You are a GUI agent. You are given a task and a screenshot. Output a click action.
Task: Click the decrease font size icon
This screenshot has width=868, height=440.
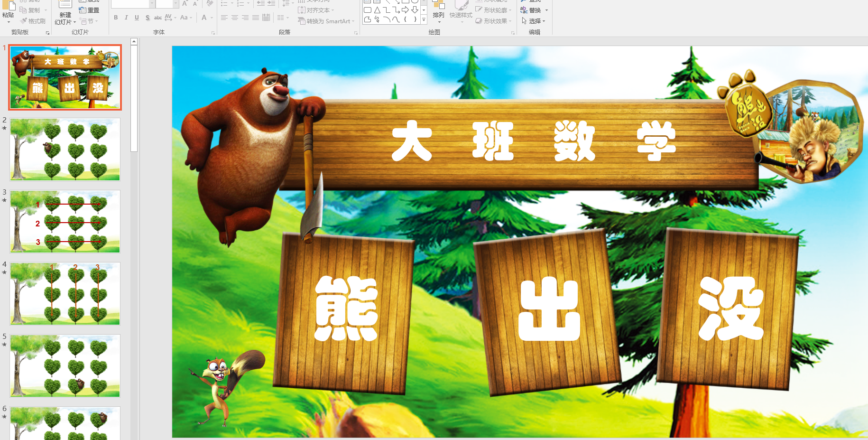click(195, 3)
